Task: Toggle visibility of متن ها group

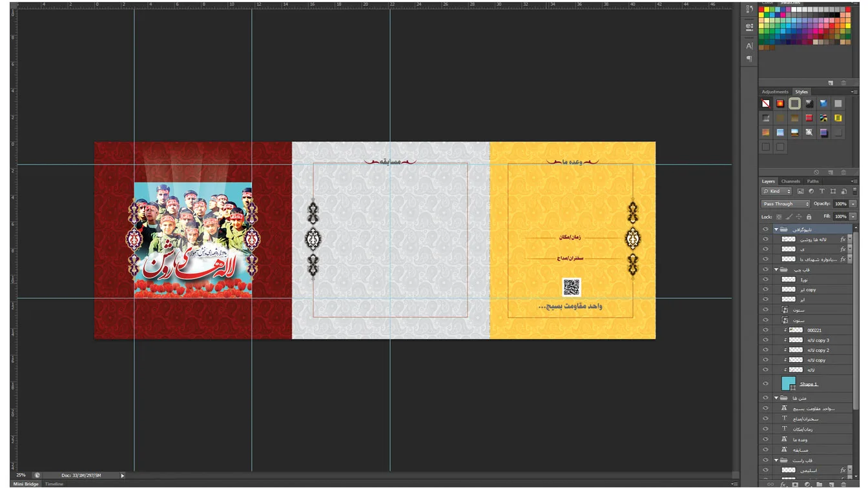Action: [765, 398]
